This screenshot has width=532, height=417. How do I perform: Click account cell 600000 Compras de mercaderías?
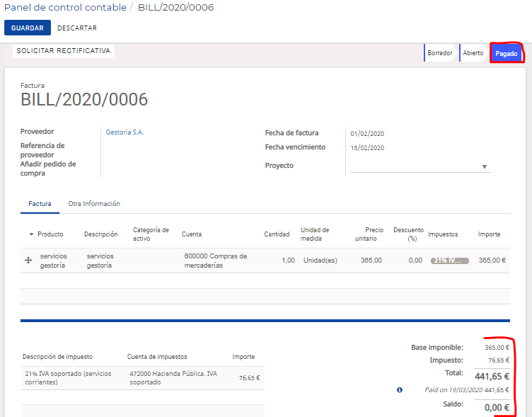[216, 261]
